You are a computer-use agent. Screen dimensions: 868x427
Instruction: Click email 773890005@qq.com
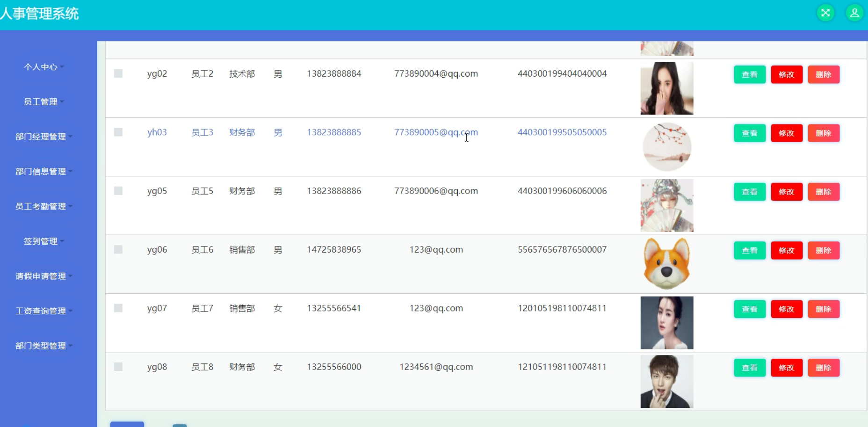point(436,132)
